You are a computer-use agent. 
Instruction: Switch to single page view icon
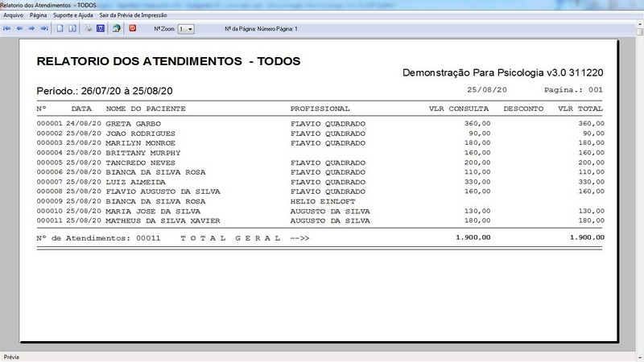click(x=60, y=29)
